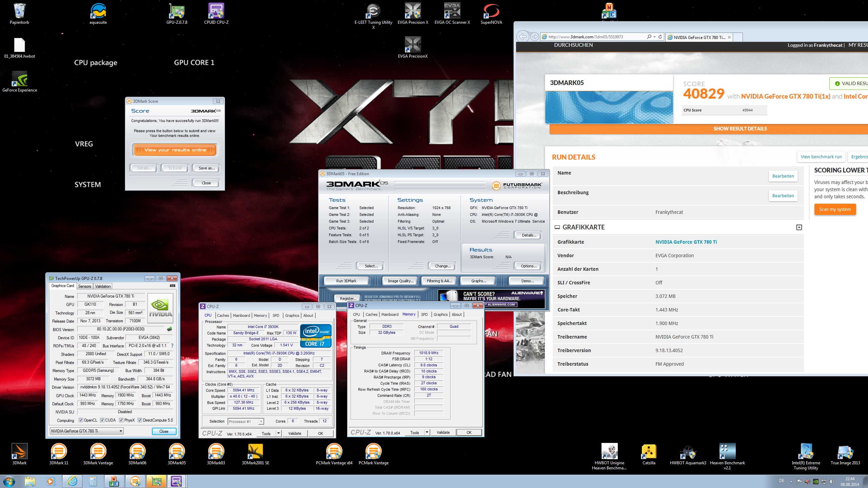
Task: Open Catzilla desktop shortcut
Action: pyautogui.click(x=649, y=454)
